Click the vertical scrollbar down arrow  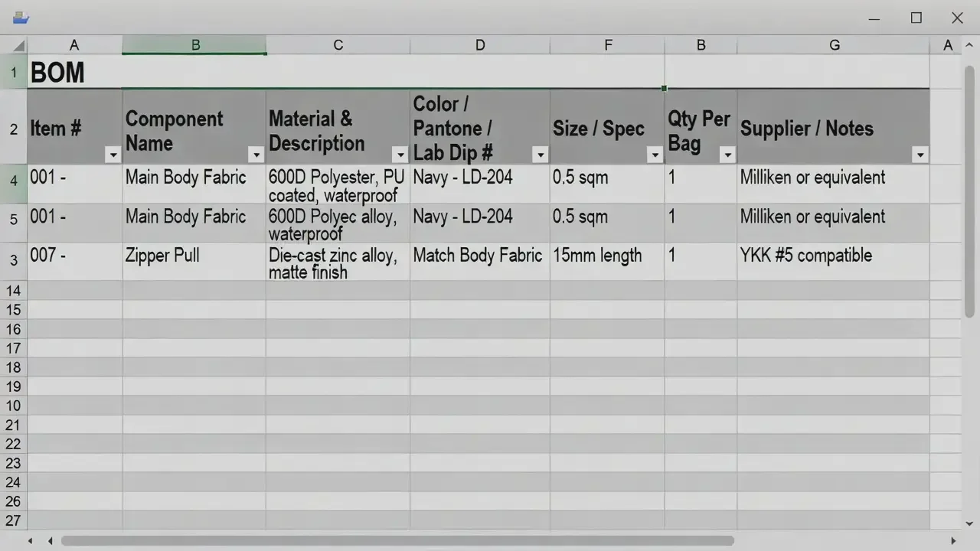(969, 523)
